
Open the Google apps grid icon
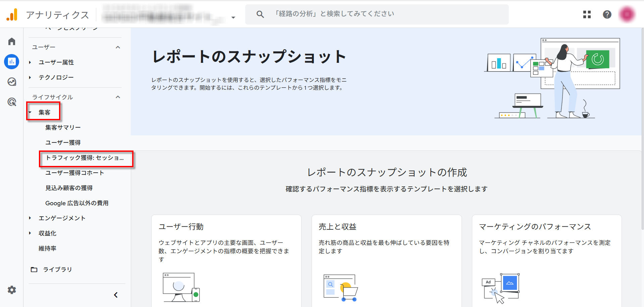click(587, 14)
